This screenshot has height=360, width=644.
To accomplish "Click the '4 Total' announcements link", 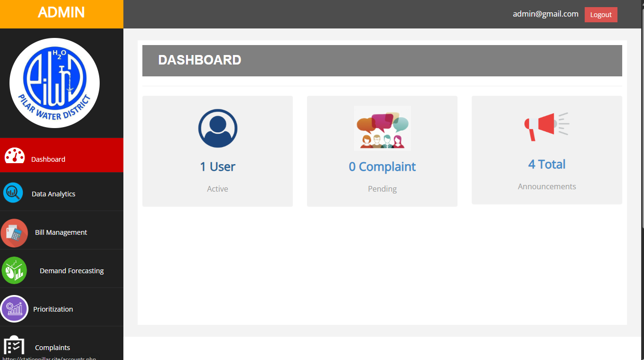I will pyautogui.click(x=547, y=164).
